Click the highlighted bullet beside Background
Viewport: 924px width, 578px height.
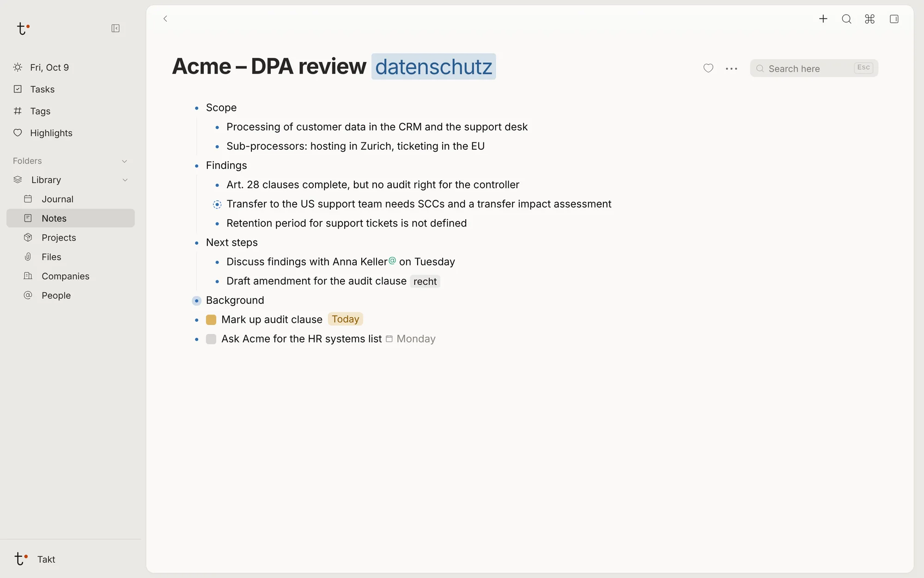196,301
